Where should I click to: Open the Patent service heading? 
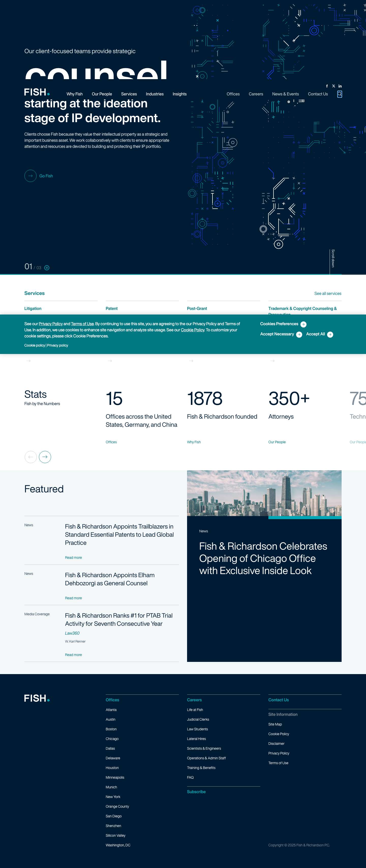coord(111,309)
